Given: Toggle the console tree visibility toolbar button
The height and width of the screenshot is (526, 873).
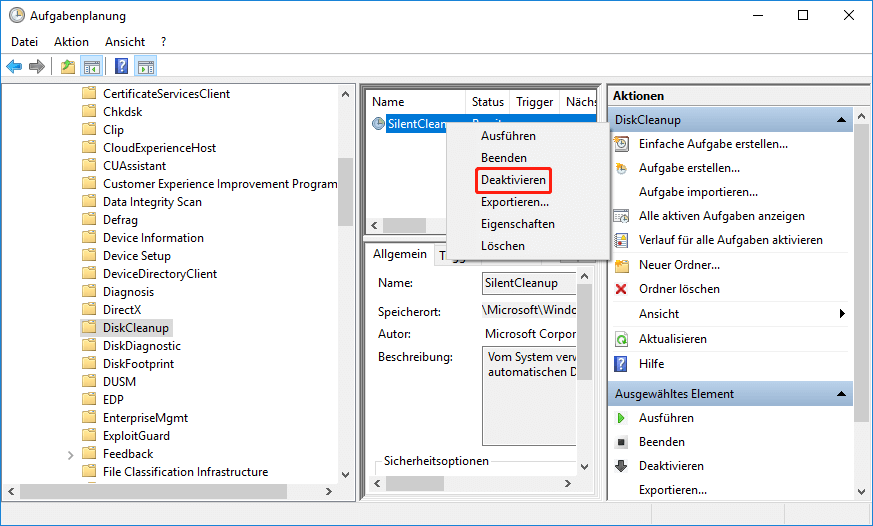Looking at the screenshot, I should point(91,67).
